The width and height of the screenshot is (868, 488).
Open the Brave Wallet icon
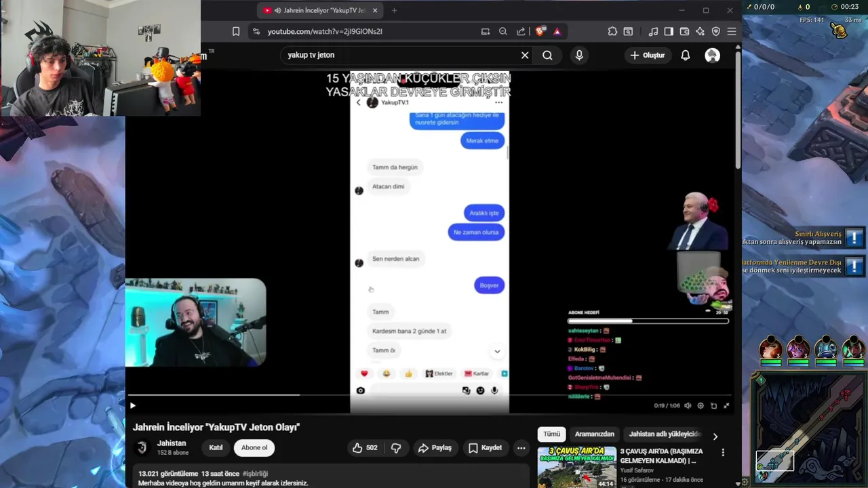click(x=684, y=31)
